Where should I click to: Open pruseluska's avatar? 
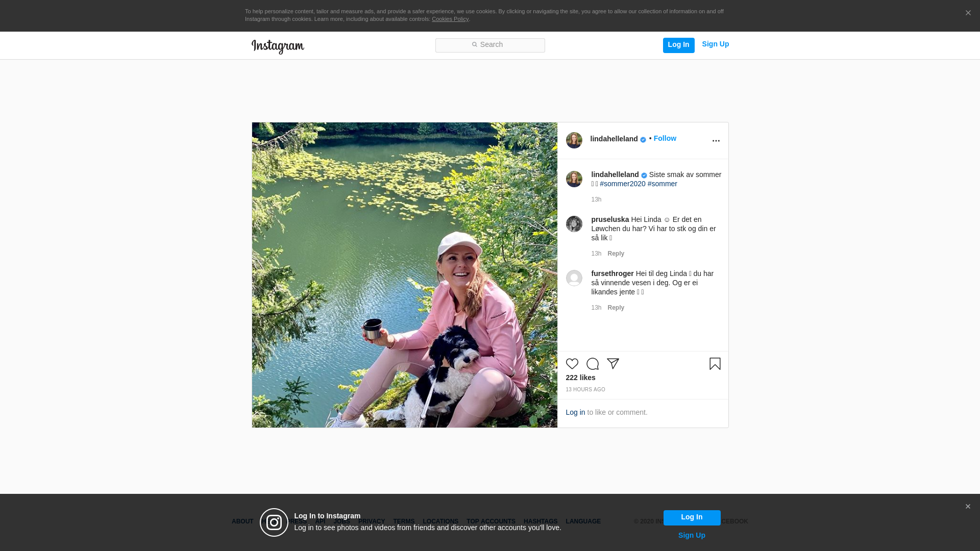[574, 224]
